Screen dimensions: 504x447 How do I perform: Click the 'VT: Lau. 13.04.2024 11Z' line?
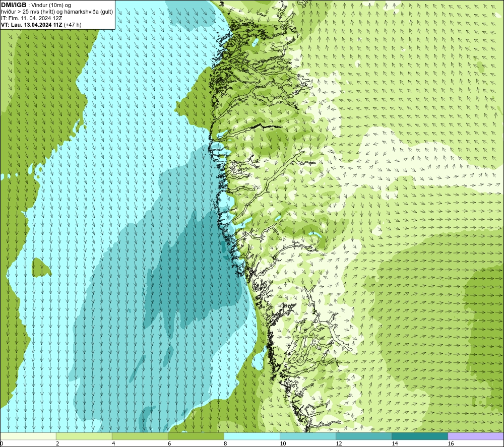32,25
